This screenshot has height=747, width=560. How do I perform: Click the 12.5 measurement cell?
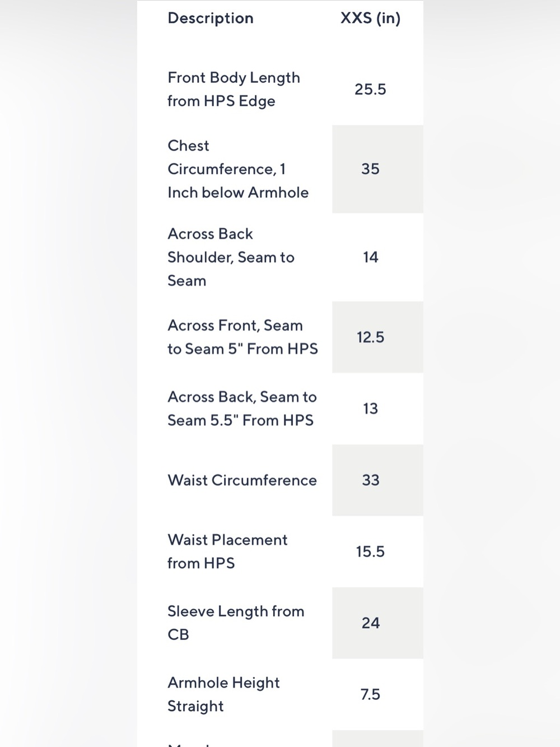coord(370,337)
